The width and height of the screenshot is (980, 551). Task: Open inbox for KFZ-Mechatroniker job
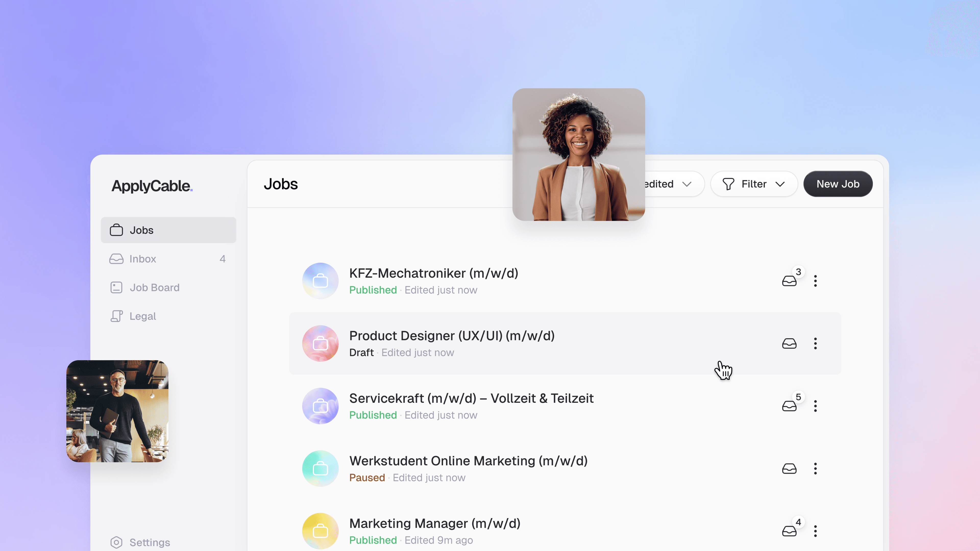789,281
